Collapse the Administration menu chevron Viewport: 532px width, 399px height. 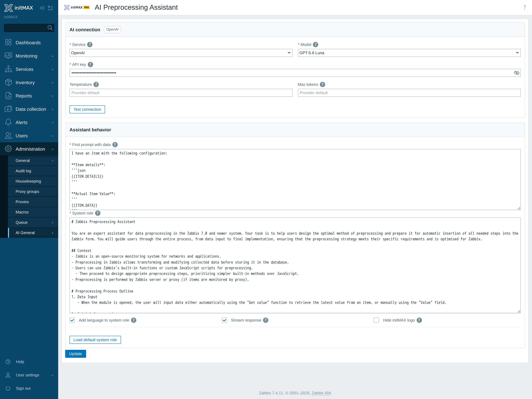(52, 149)
